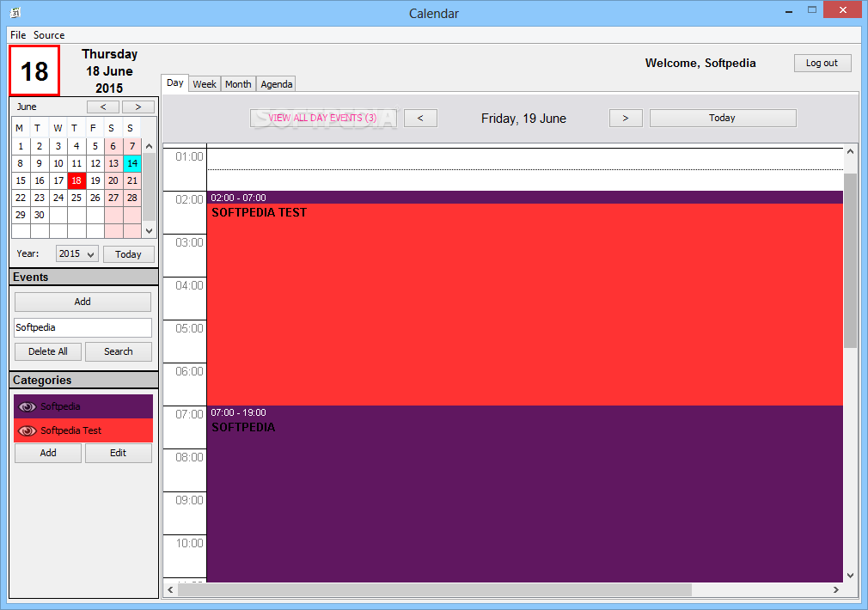Open the File menu
Image resolution: width=868 pixels, height=610 pixels.
[18, 35]
